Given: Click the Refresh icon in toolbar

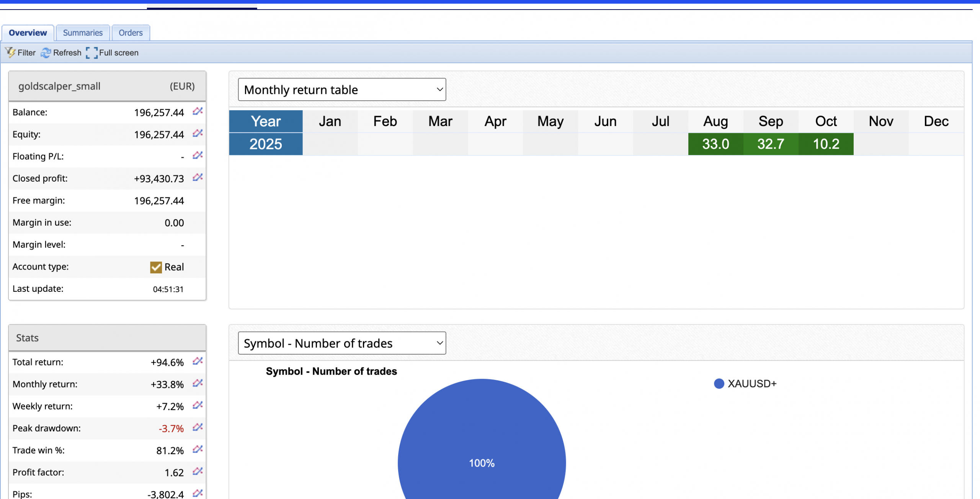Looking at the screenshot, I should (46, 52).
